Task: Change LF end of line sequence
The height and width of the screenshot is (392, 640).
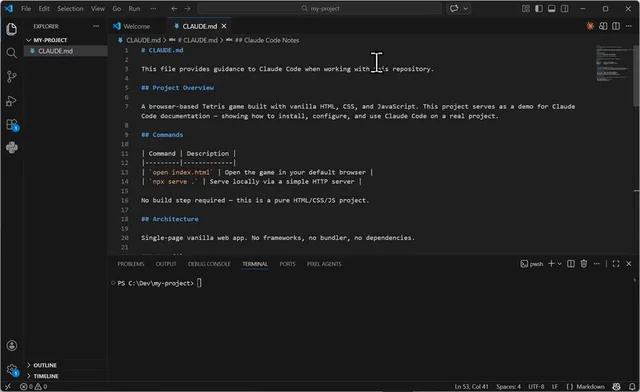Action: point(555,386)
